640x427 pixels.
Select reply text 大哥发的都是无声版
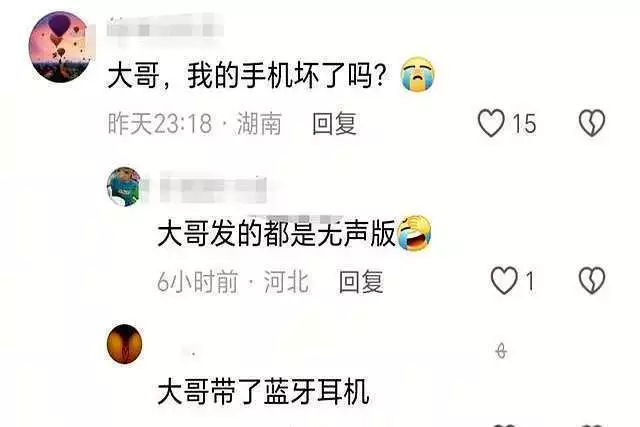point(277,234)
